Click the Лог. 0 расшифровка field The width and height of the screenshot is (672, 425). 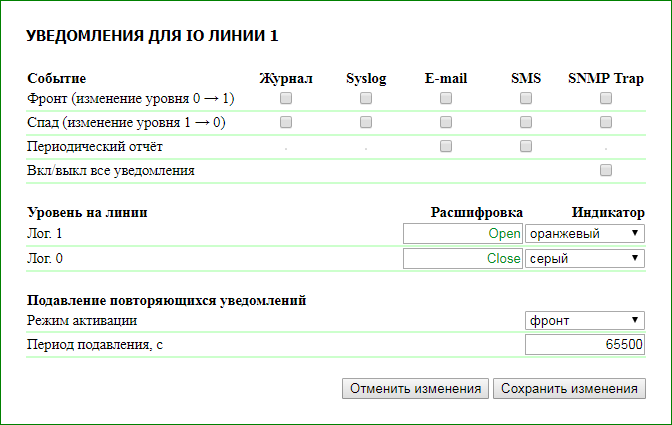[x=463, y=258]
